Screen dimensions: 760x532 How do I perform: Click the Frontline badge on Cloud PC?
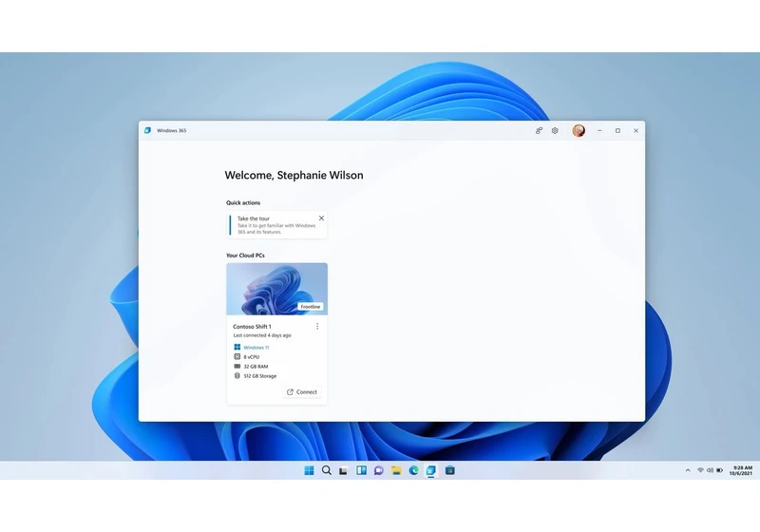click(x=311, y=307)
